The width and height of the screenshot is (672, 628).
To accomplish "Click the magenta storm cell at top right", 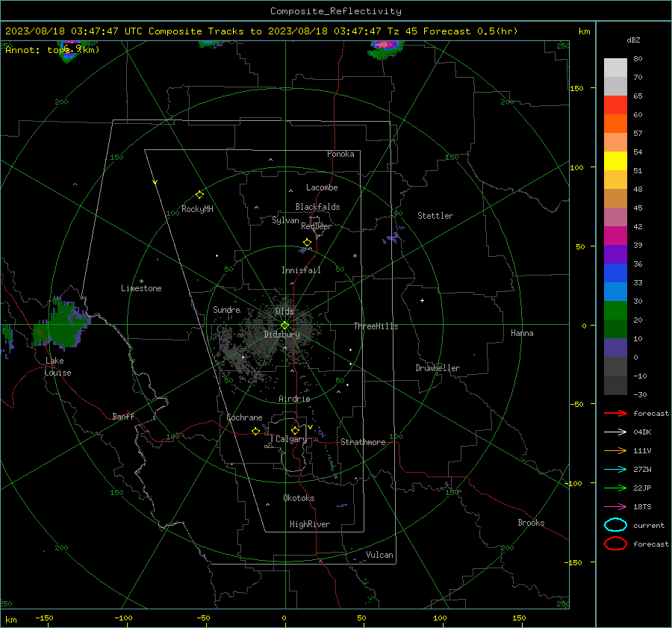I will pos(385,45).
